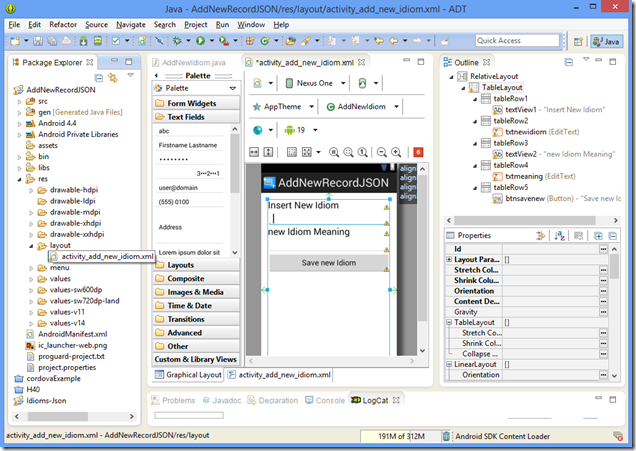636x451 pixels.
Task: Collapse the layout folder node
Action: [31, 246]
